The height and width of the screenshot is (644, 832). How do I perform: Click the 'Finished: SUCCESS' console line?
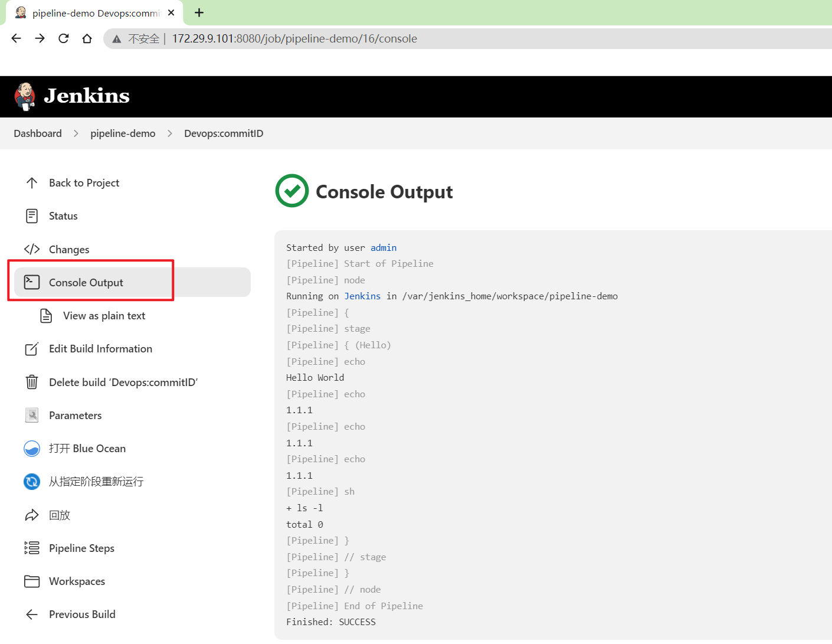(x=331, y=622)
